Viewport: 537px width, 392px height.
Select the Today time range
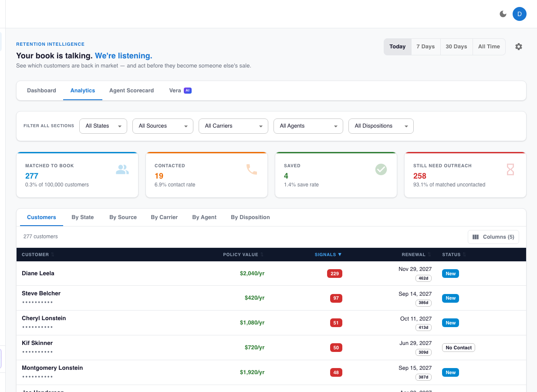[398, 47]
